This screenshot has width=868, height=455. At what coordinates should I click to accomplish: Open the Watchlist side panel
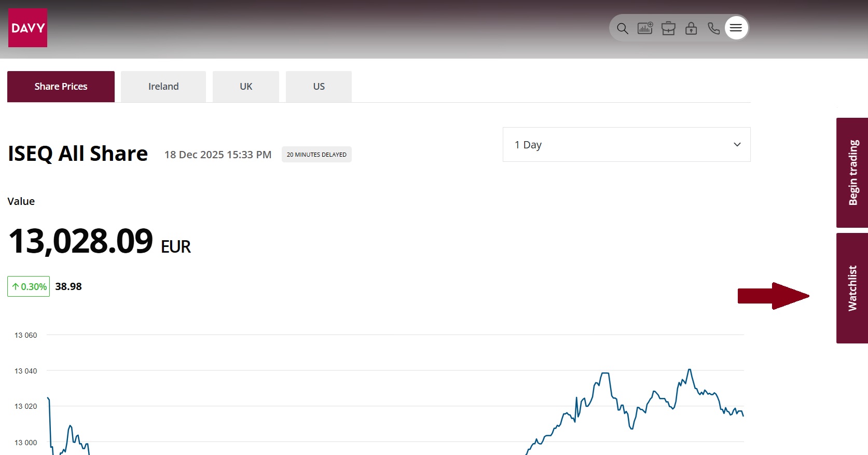point(852,288)
